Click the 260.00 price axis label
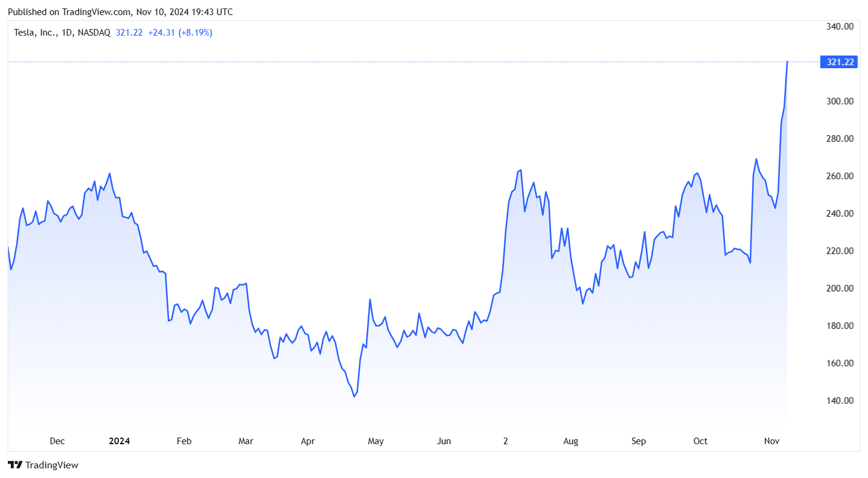 point(840,176)
